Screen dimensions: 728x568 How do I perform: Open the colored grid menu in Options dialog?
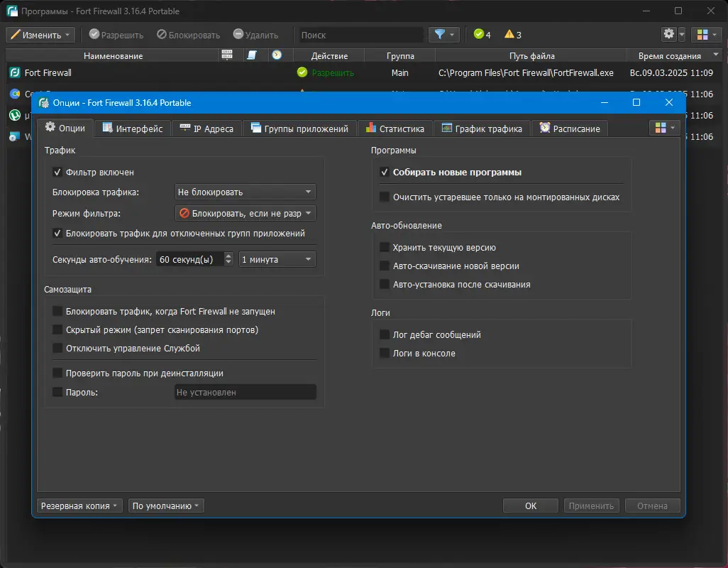[x=665, y=128]
